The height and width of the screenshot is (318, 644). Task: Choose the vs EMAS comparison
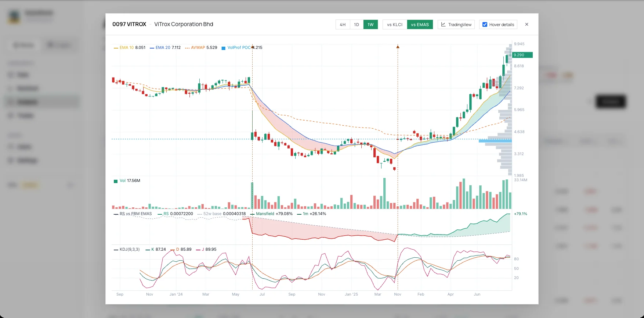tap(420, 25)
